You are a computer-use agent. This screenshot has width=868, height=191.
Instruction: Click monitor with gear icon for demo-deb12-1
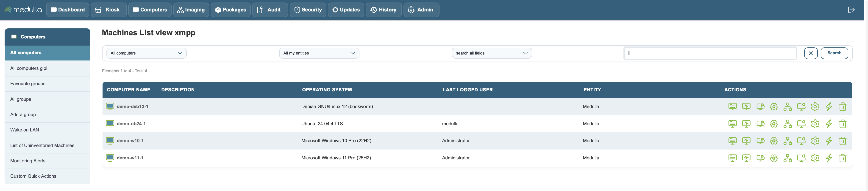[x=801, y=106]
